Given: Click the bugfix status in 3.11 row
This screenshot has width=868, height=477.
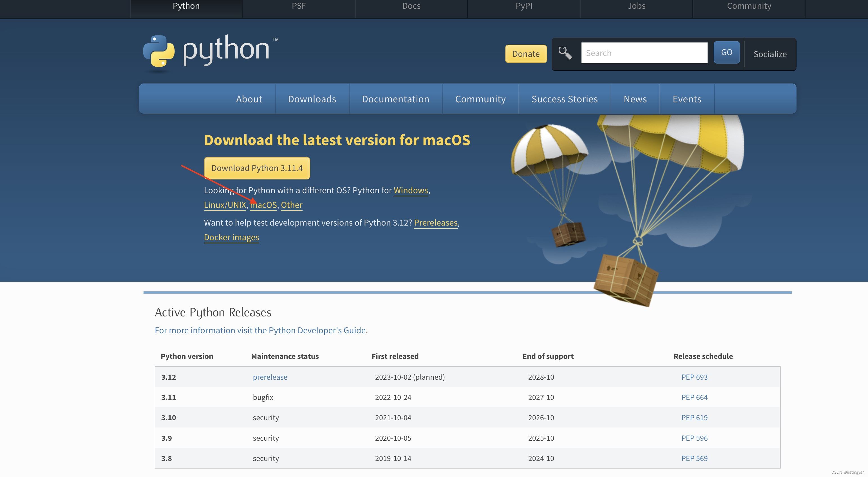Looking at the screenshot, I should tap(263, 397).
